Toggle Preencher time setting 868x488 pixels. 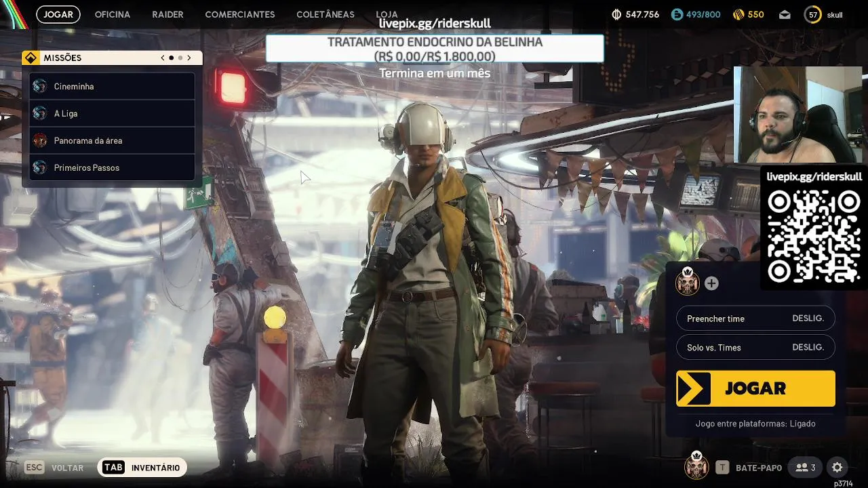(755, 319)
